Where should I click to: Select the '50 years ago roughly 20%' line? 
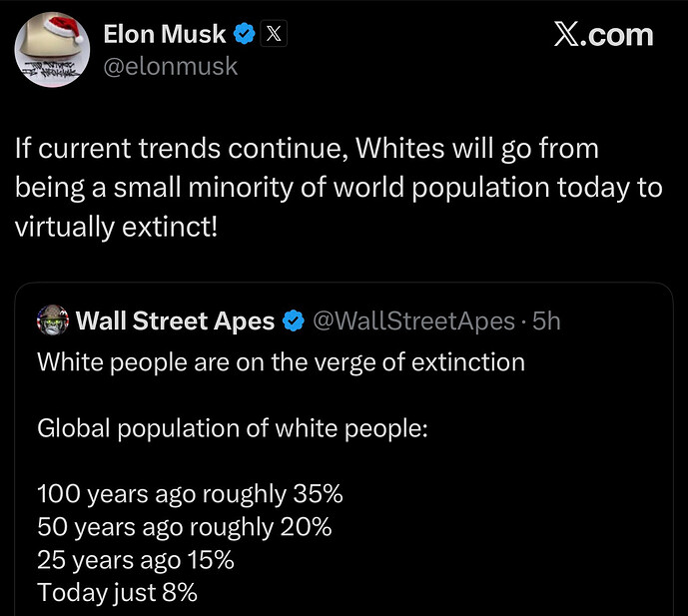point(184,526)
